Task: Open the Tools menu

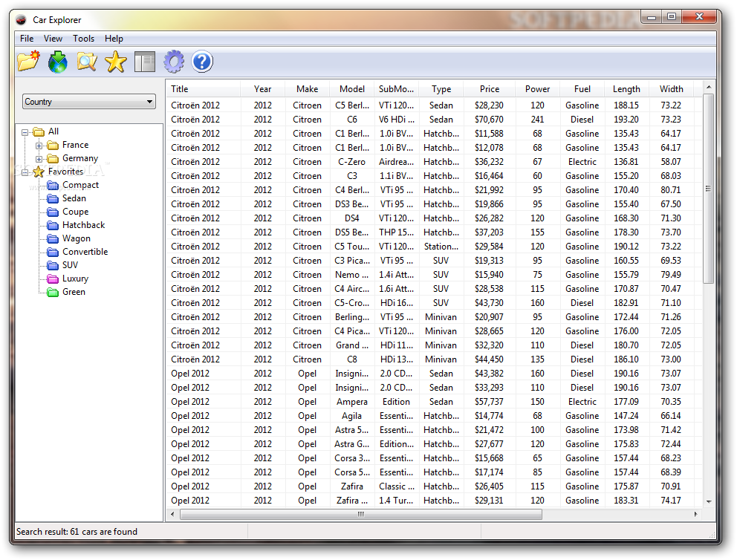Action: click(84, 39)
